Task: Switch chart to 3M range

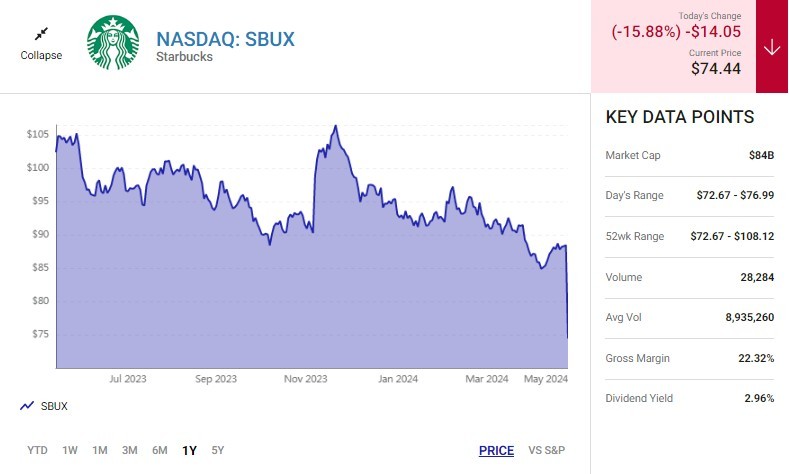Action: point(130,450)
